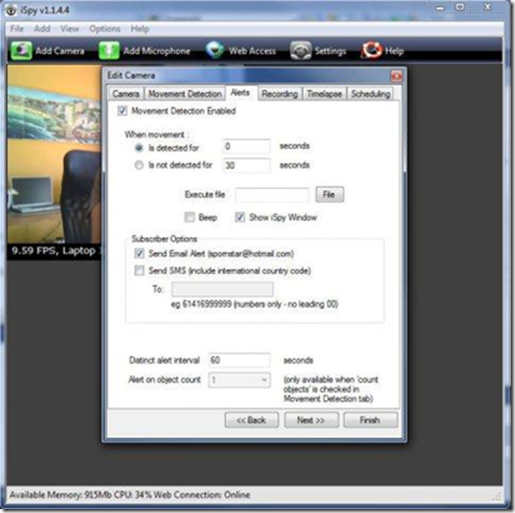Open the File menu
The width and height of the screenshot is (515, 513).
point(17,29)
